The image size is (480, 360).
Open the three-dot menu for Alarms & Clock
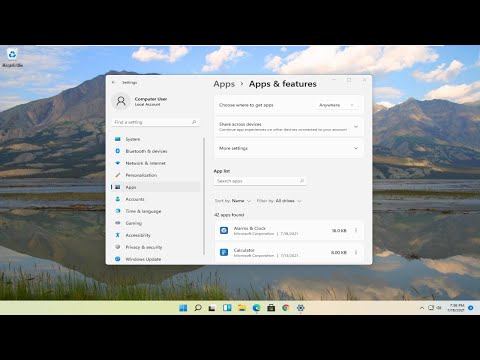pos(356,230)
